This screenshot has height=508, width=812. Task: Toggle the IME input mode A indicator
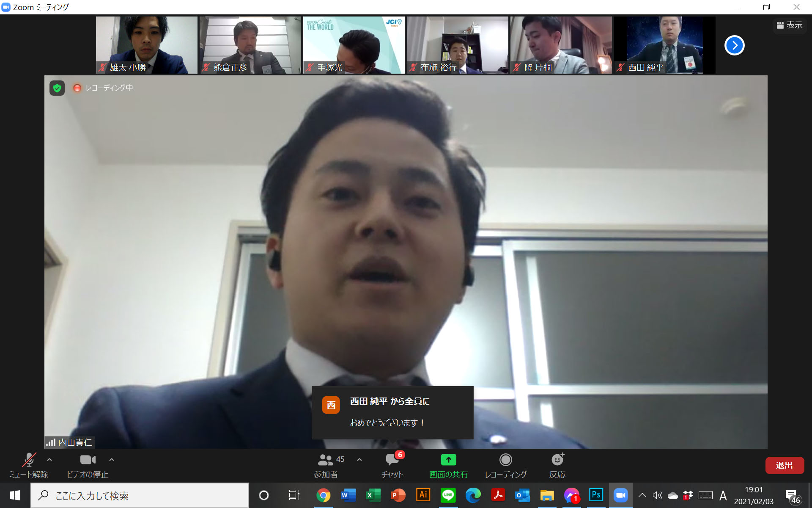[723, 495]
